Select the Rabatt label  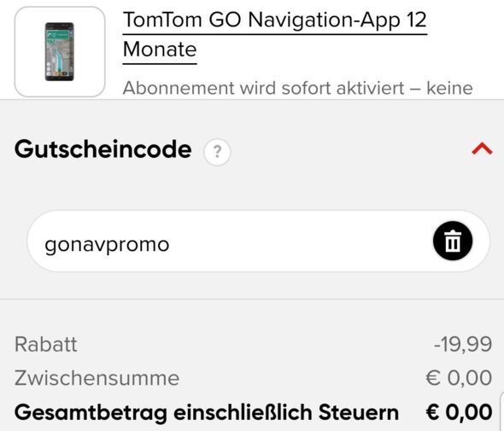click(45, 345)
